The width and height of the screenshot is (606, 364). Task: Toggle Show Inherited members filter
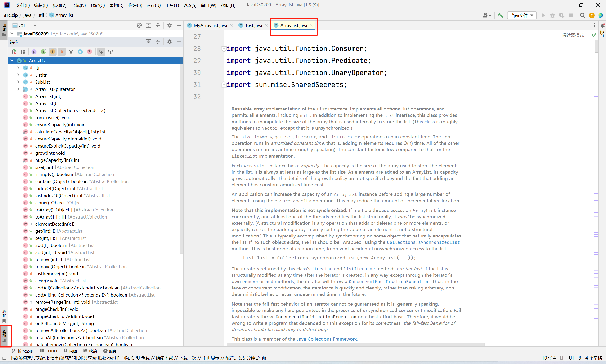pos(44,52)
